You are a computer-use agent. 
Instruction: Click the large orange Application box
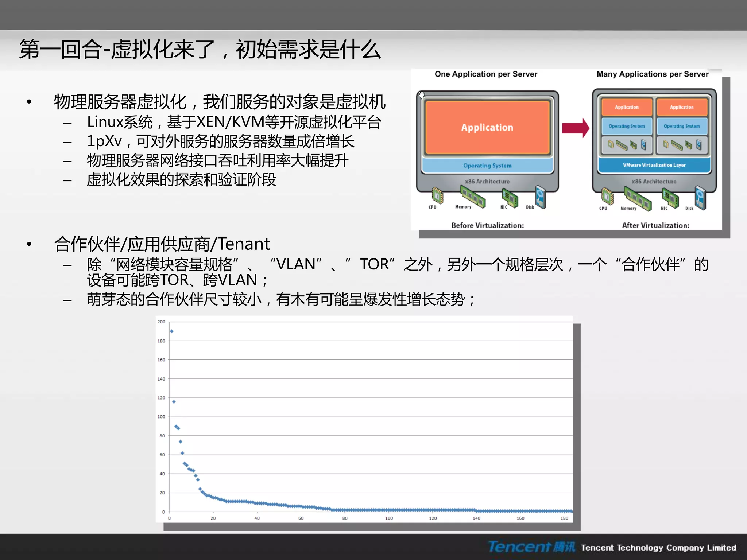point(487,127)
